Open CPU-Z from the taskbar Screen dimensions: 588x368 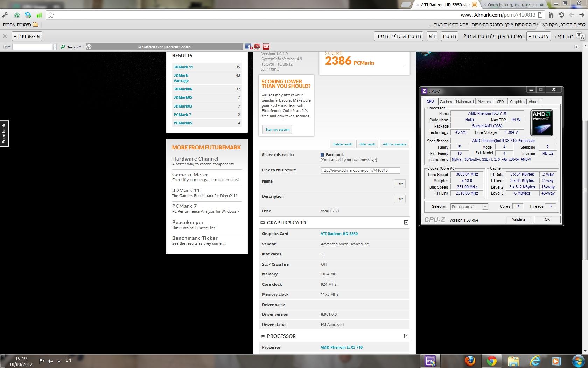tap(430, 361)
